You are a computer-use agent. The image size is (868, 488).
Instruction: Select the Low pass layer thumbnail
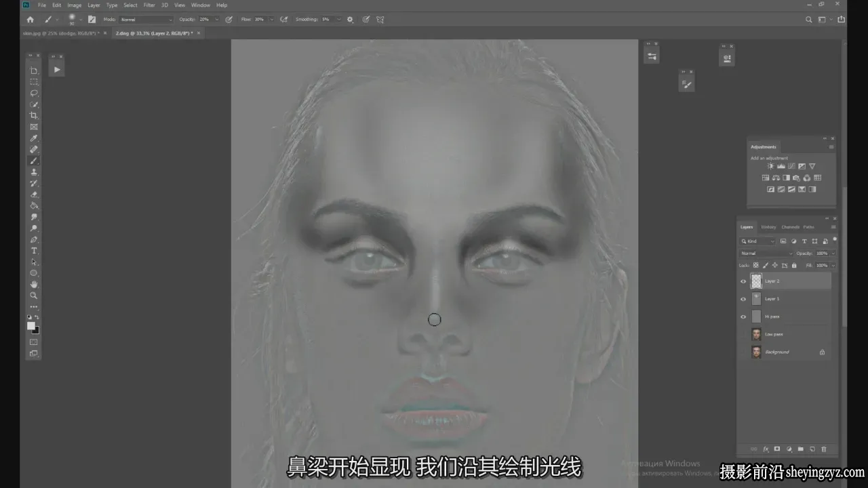(x=756, y=334)
